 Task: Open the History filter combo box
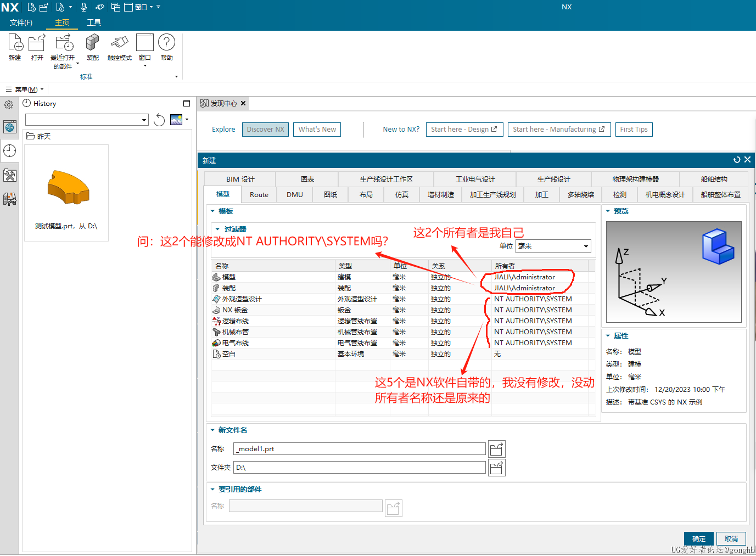pos(87,120)
